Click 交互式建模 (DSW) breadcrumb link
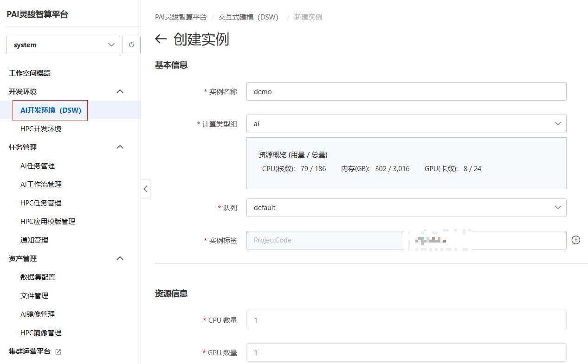Viewport: 588px width, 364px height. tap(248, 17)
